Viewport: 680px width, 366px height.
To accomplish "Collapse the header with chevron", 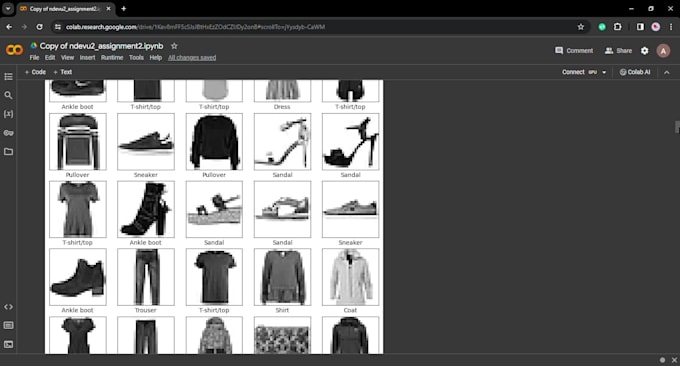I will tap(667, 72).
